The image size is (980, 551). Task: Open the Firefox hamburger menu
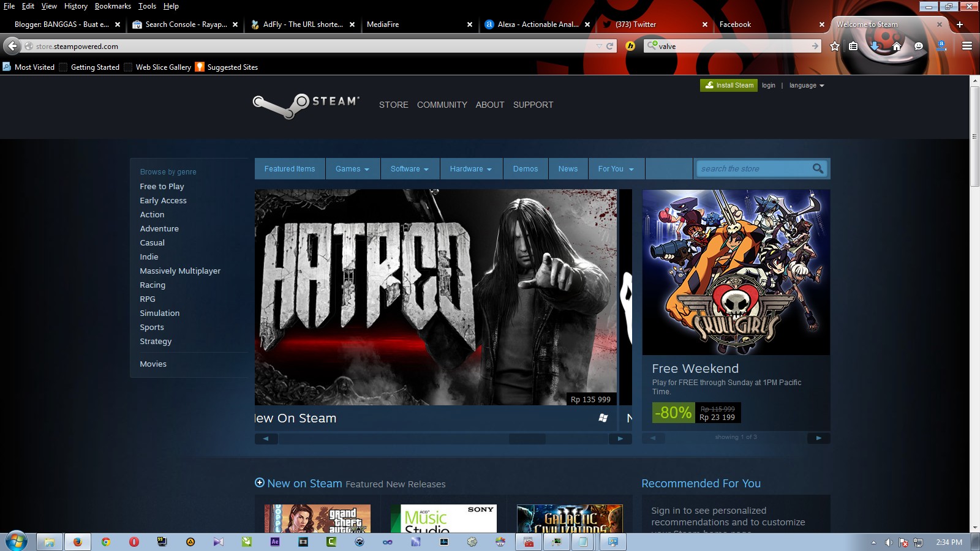pos(967,46)
